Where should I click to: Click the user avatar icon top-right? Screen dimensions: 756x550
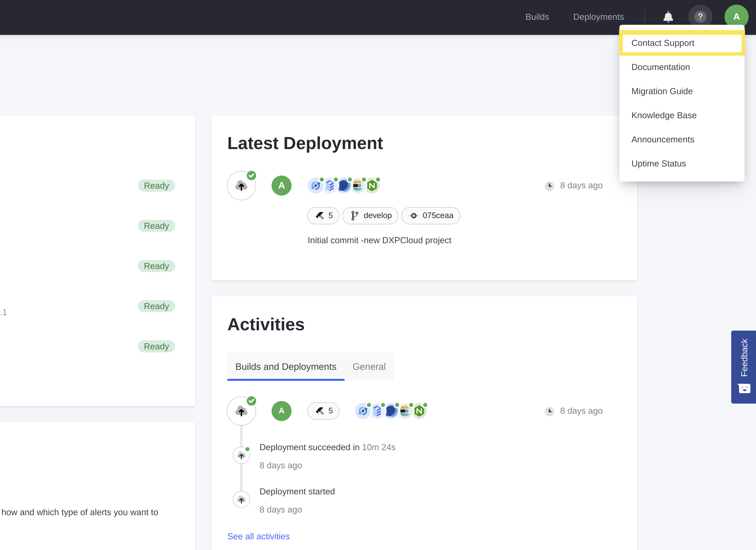click(736, 16)
